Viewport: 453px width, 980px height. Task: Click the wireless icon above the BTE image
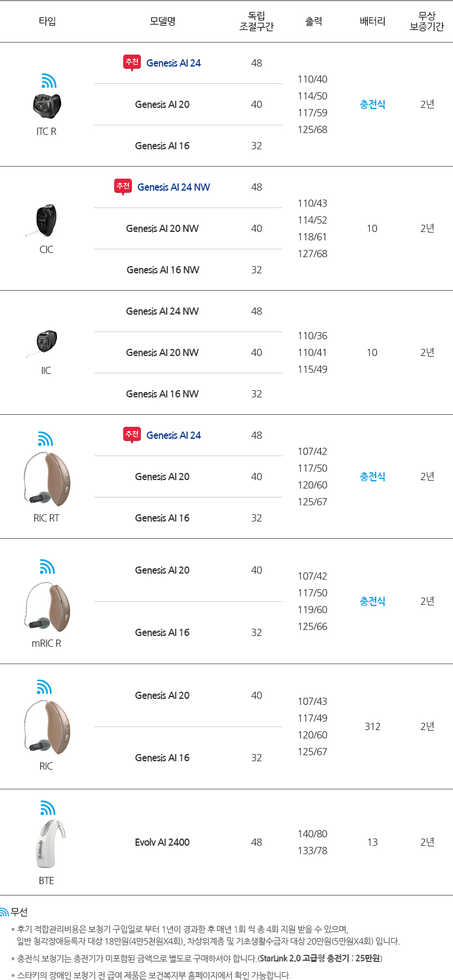(47, 807)
